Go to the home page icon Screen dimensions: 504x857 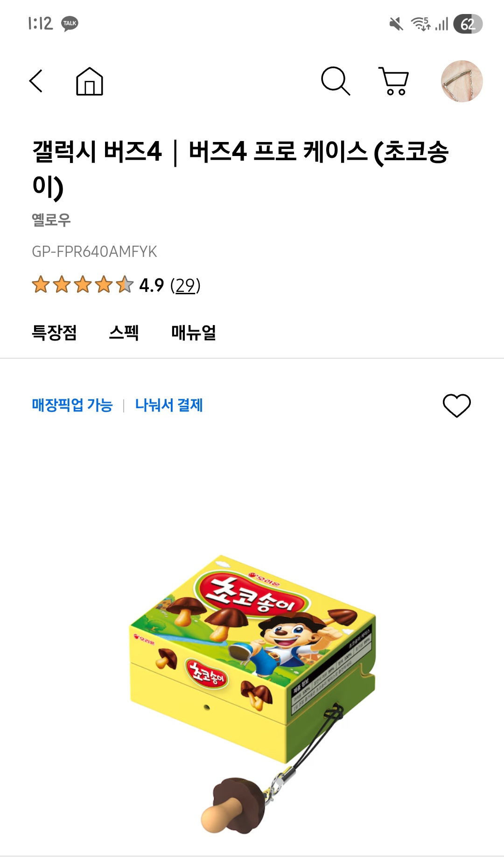pyautogui.click(x=90, y=81)
